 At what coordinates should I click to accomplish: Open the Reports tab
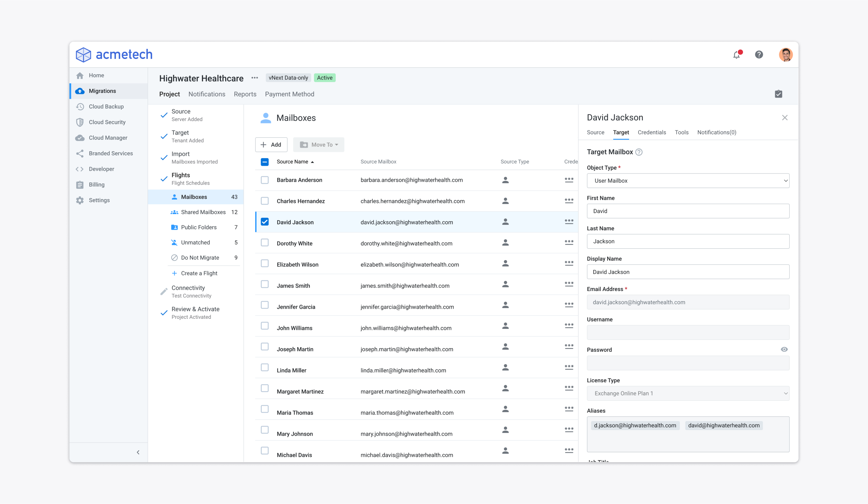pyautogui.click(x=245, y=94)
